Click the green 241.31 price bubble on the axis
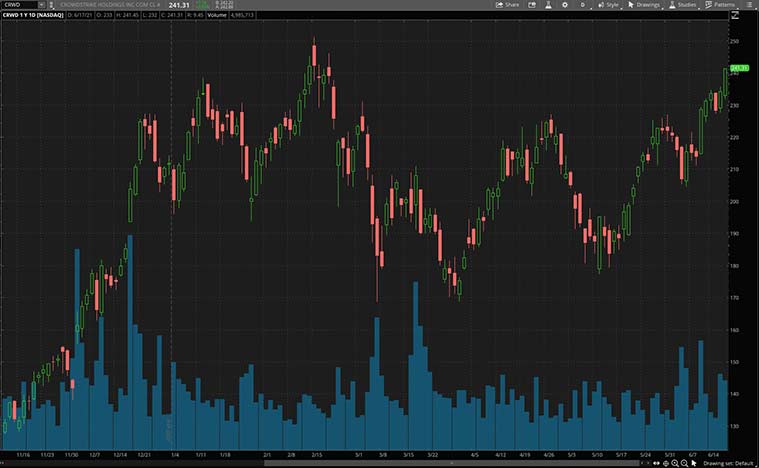This screenshot has width=759, height=468. coord(739,68)
